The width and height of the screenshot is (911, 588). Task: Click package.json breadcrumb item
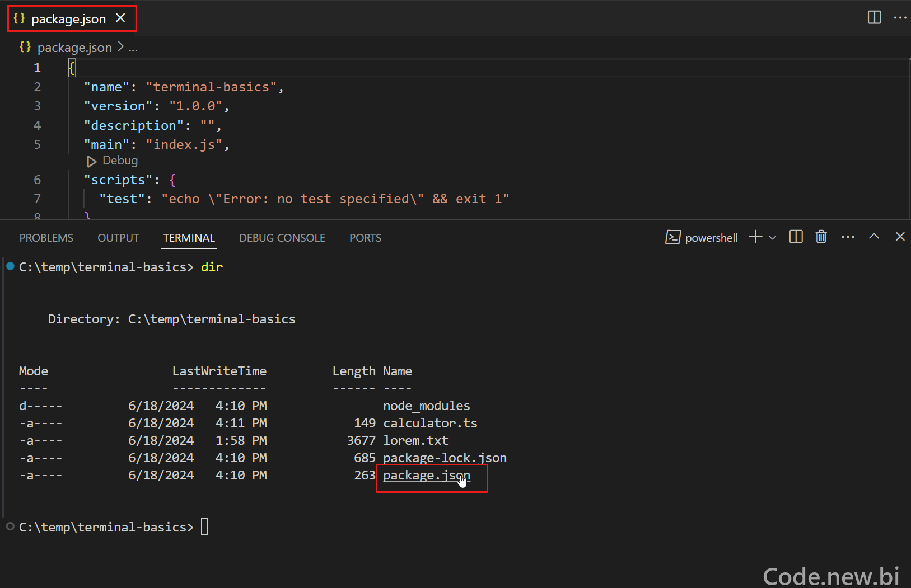pos(74,48)
